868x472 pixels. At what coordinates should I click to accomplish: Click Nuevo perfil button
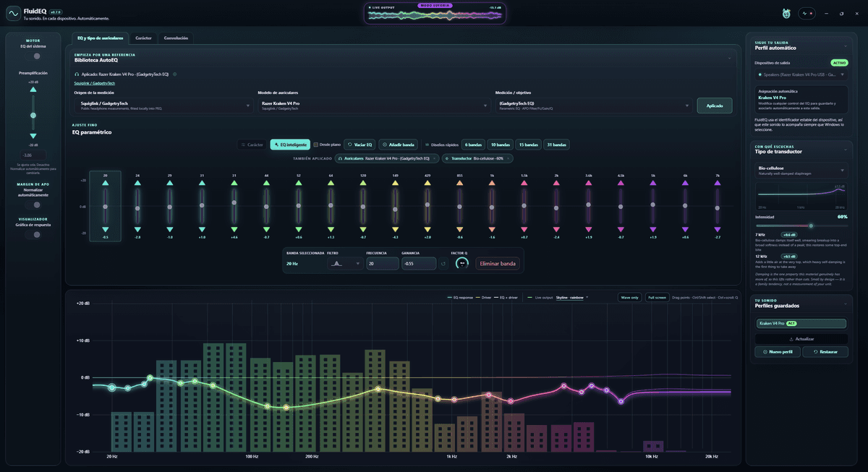coord(778,352)
